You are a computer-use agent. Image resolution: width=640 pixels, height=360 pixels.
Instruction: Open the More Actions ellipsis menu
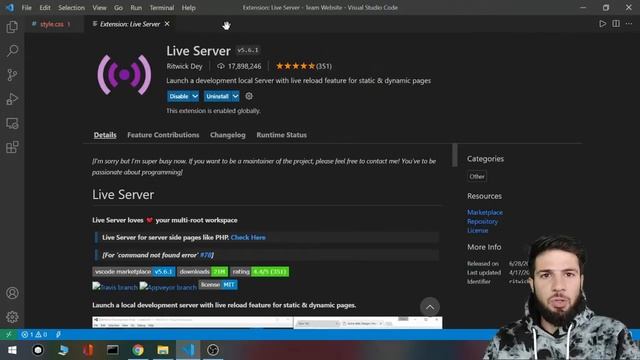[x=629, y=24]
